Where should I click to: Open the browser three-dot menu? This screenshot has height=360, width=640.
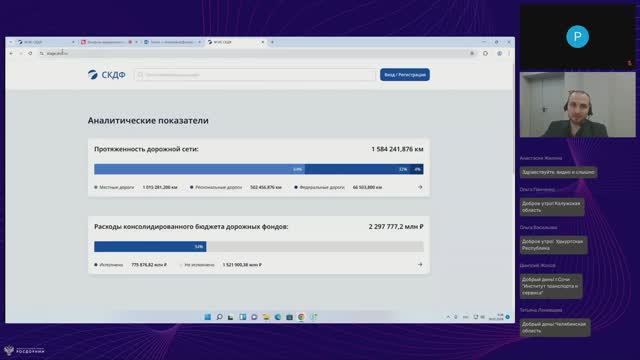tap(509, 53)
